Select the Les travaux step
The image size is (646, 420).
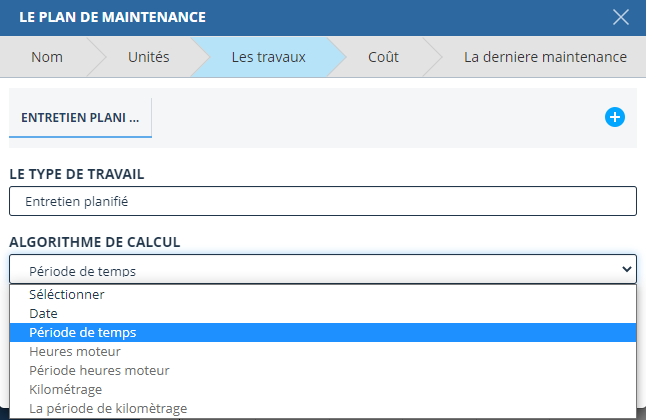(268, 57)
